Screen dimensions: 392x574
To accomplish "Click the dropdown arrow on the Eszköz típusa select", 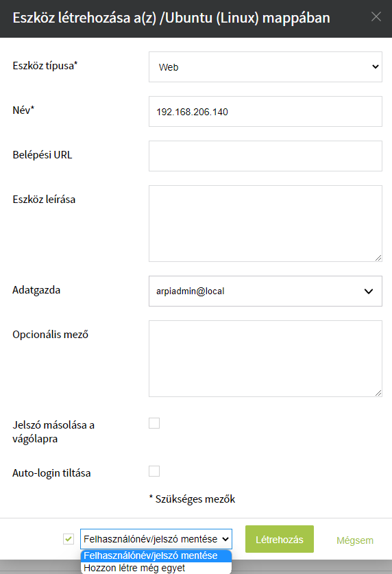I will 375,67.
